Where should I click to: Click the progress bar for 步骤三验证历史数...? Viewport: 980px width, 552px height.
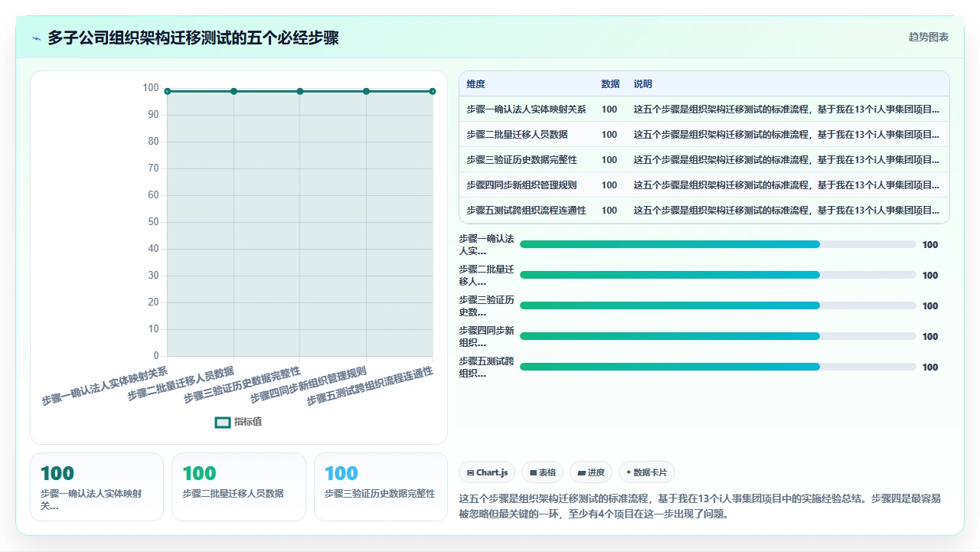click(717, 305)
